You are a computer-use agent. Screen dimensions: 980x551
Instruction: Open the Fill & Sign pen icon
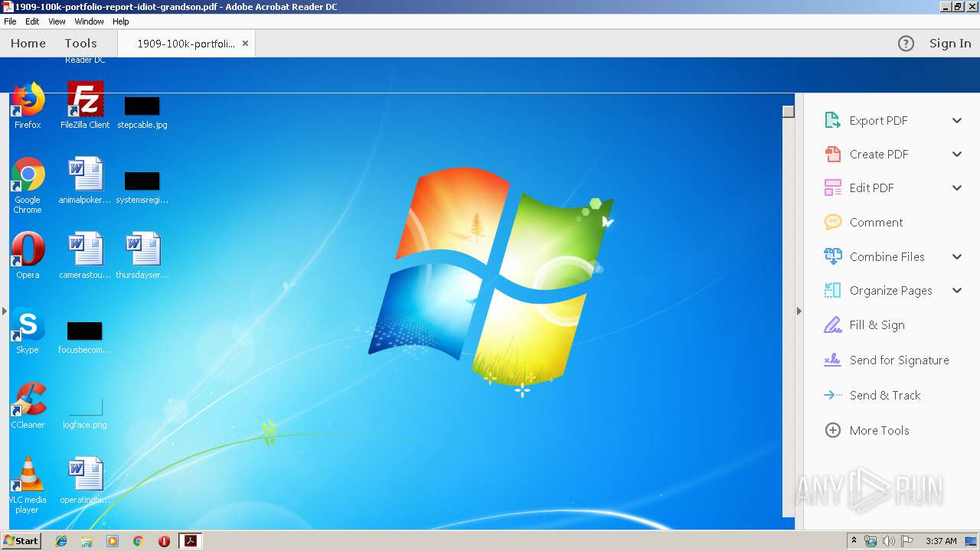tap(832, 324)
